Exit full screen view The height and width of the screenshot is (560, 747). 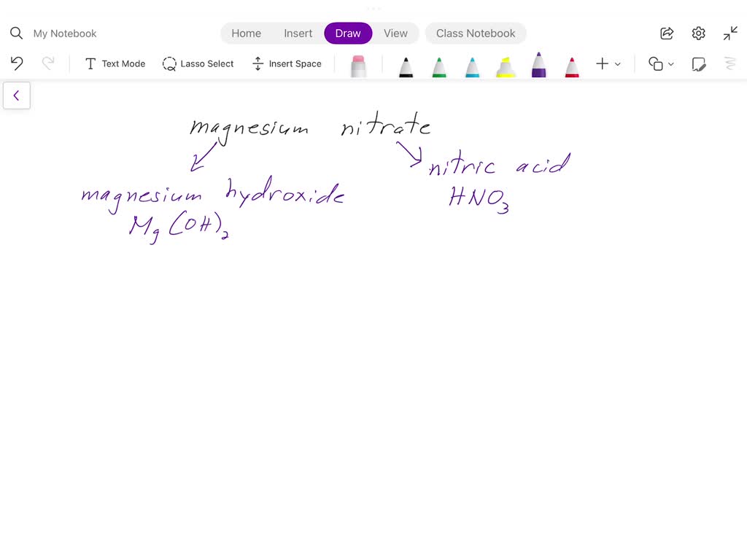click(x=729, y=33)
